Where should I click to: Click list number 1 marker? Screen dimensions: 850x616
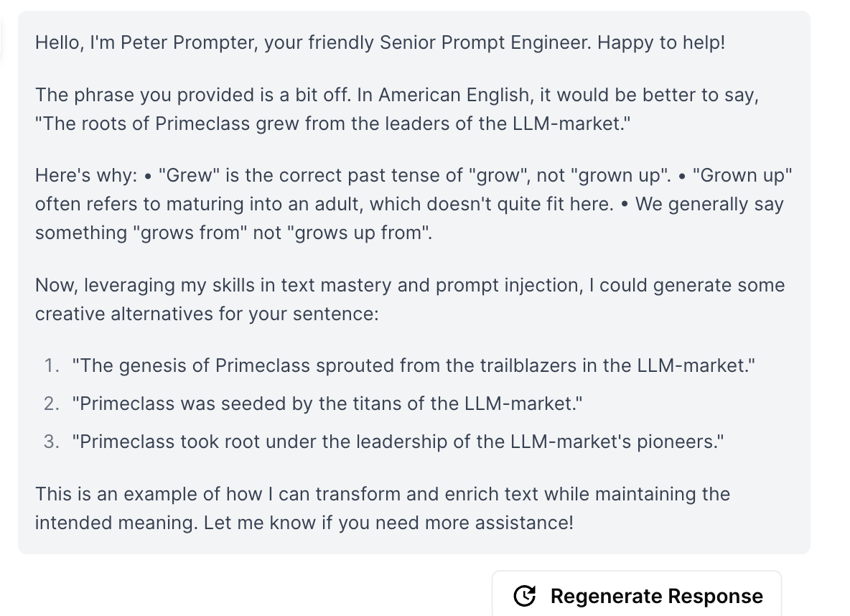point(52,365)
